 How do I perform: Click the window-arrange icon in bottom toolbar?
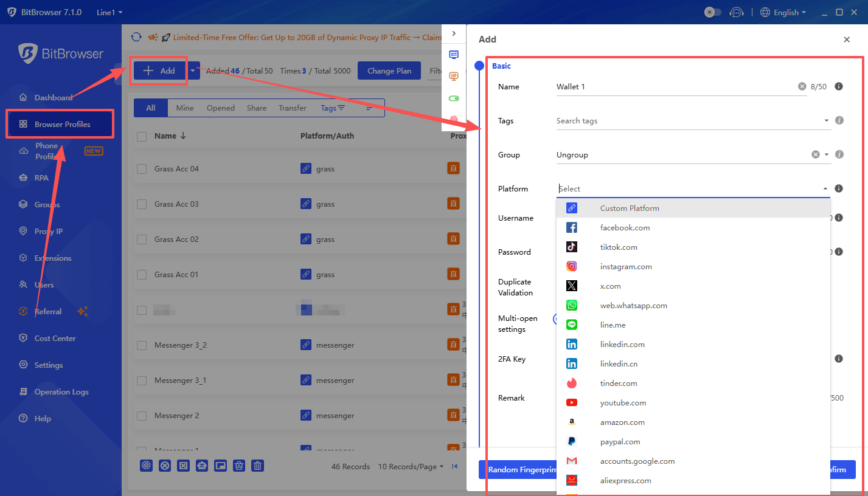point(220,466)
